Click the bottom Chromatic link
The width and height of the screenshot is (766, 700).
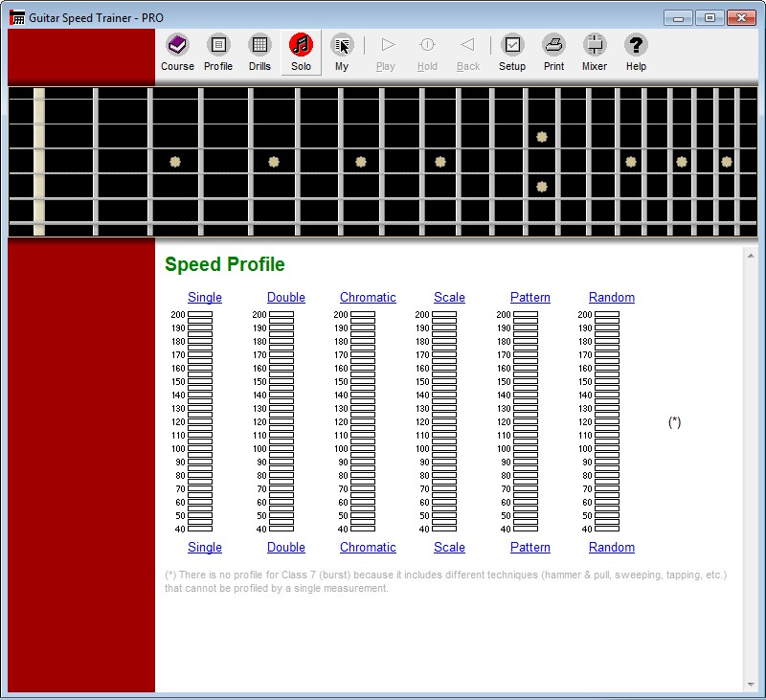(368, 547)
